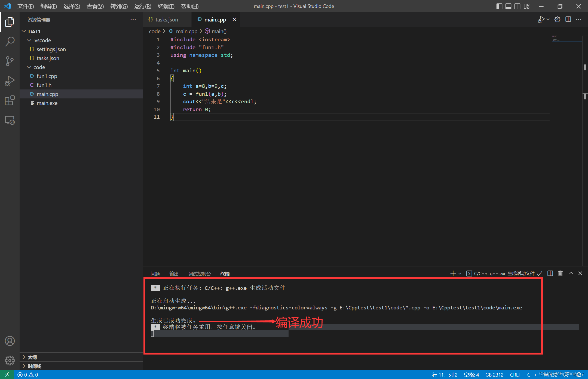Viewport: 588px width, 379px height.
Task: Open the editor More Actions ellipsis
Action: click(x=579, y=19)
